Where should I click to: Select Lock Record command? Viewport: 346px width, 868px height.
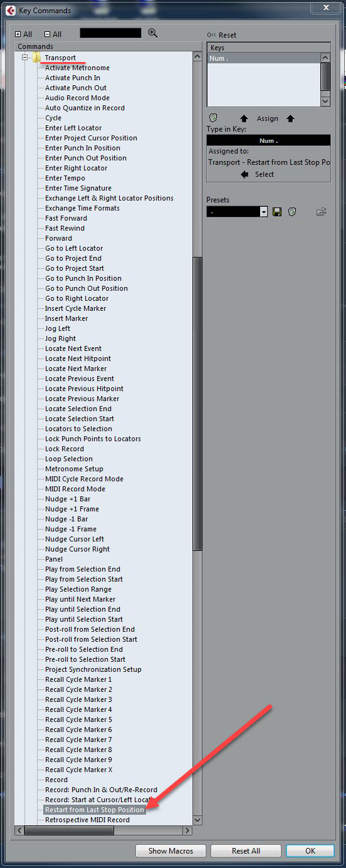(65, 449)
